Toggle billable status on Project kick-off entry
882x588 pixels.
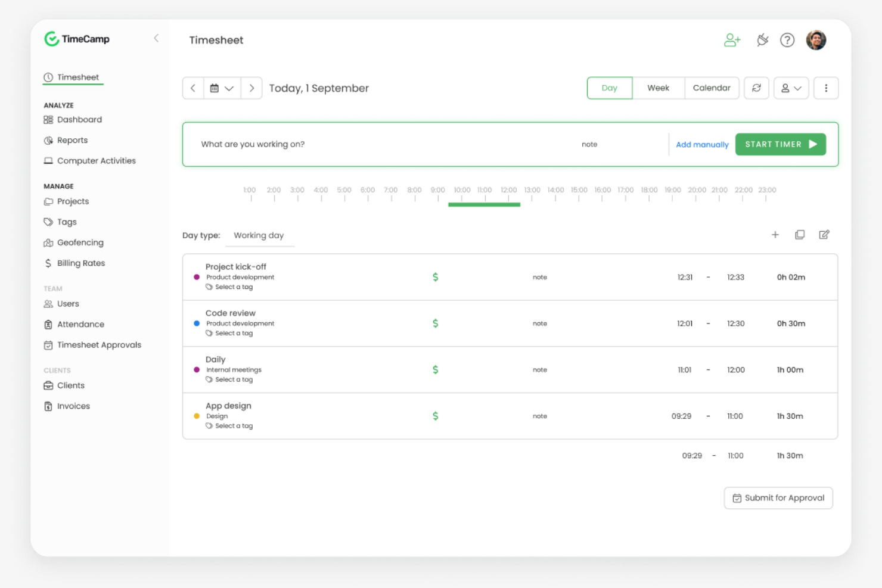436,276
